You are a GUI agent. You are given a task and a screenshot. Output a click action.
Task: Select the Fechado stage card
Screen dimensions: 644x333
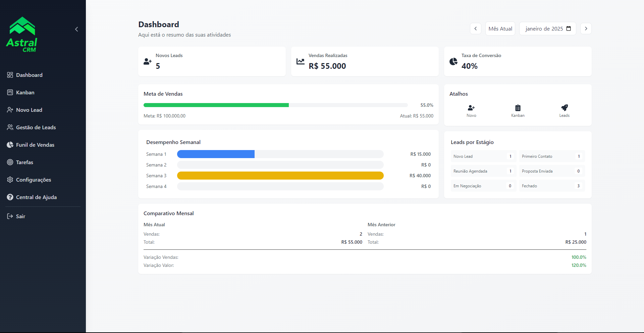(x=551, y=186)
